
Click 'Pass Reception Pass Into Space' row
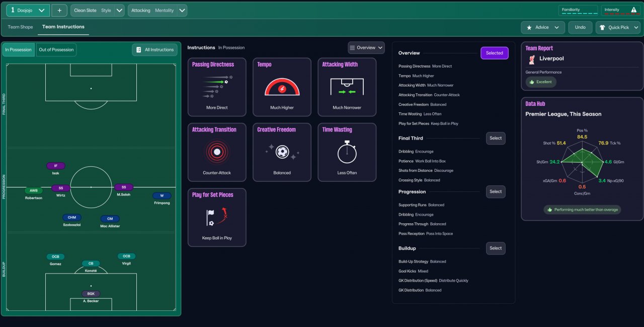[425, 234]
